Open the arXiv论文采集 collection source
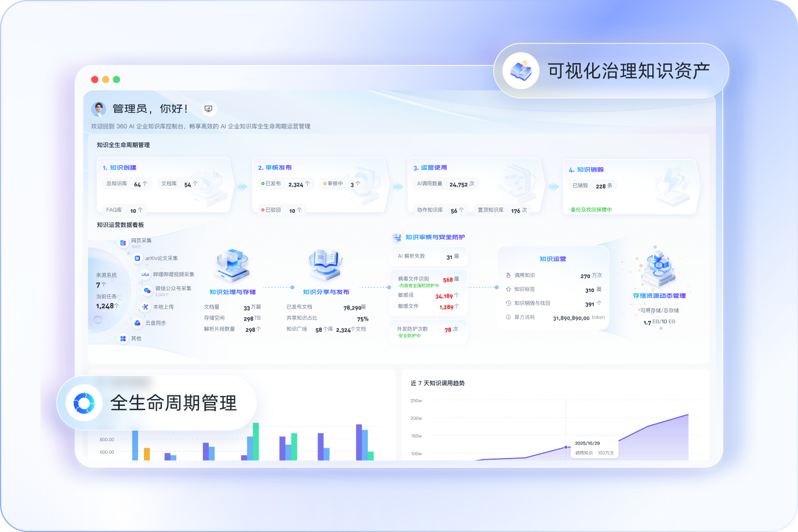The height and width of the screenshot is (532, 798). pos(136,258)
